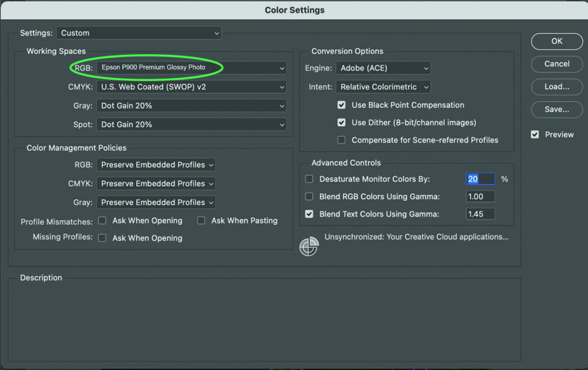The height and width of the screenshot is (370, 588).
Task: Toggle the Preview checkbox
Action: point(535,134)
